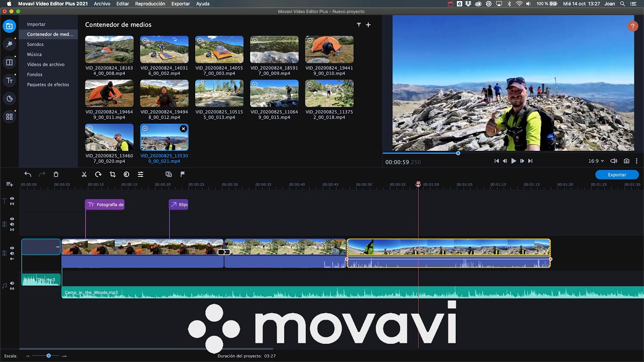Screen dimensions: 644x362
Task: Open the Filters magic wand panel
Action: click(x=9, y=44)
